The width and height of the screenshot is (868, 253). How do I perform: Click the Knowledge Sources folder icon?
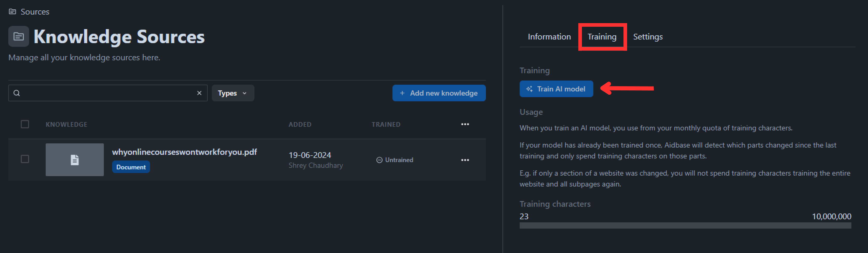[18, 36]
